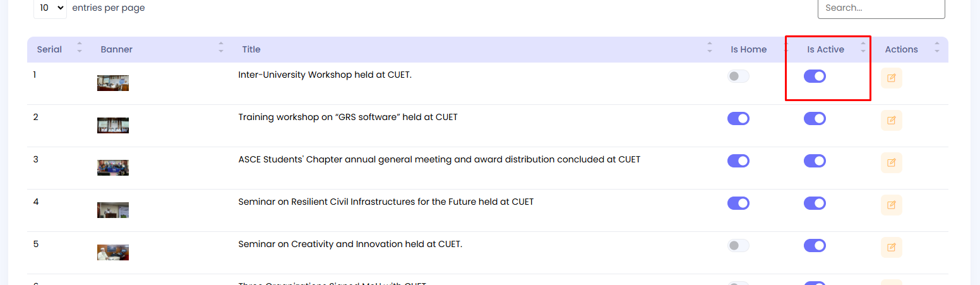Turn off Is Home for GRS software workshop
The image size is (980, 285).
[738, 119]
